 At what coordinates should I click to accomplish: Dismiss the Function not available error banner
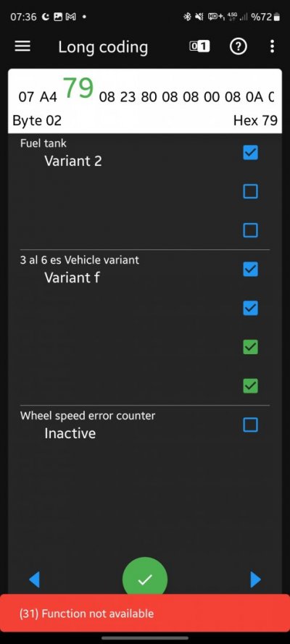tap(145, 614)
